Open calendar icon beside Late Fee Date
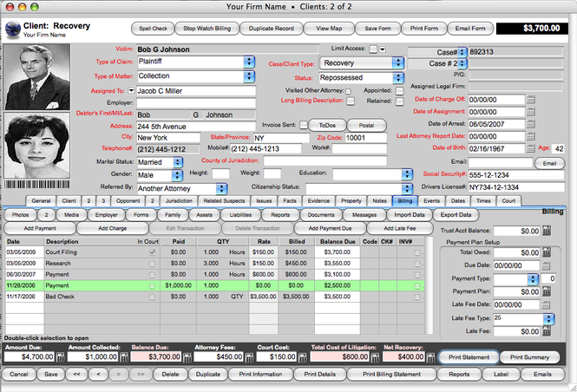This screenshot has width=577, height=392. (546, 305)
